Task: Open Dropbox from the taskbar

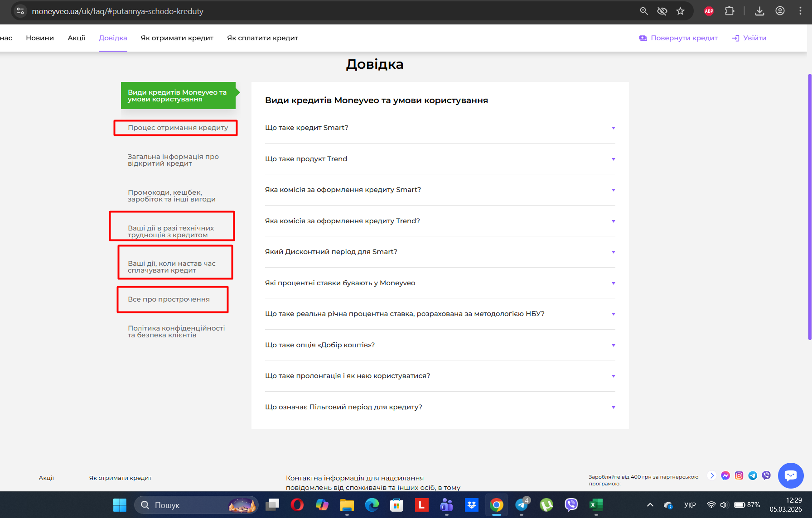Action: tap(472, 505)
